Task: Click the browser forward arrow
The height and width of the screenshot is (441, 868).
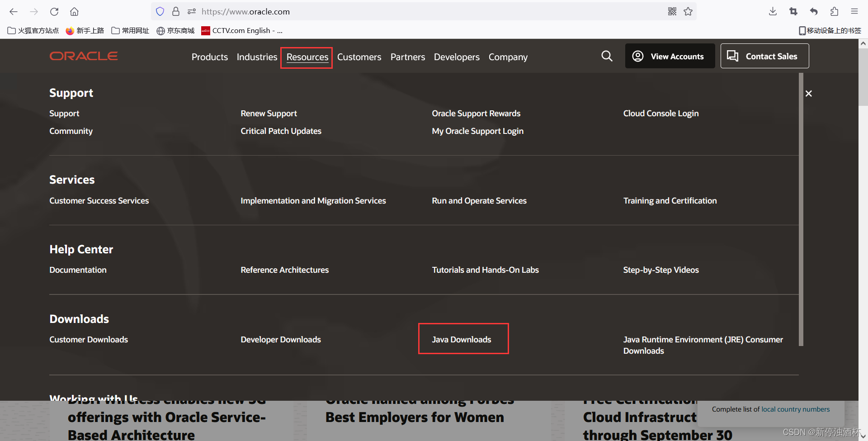Action: (34, 12)
